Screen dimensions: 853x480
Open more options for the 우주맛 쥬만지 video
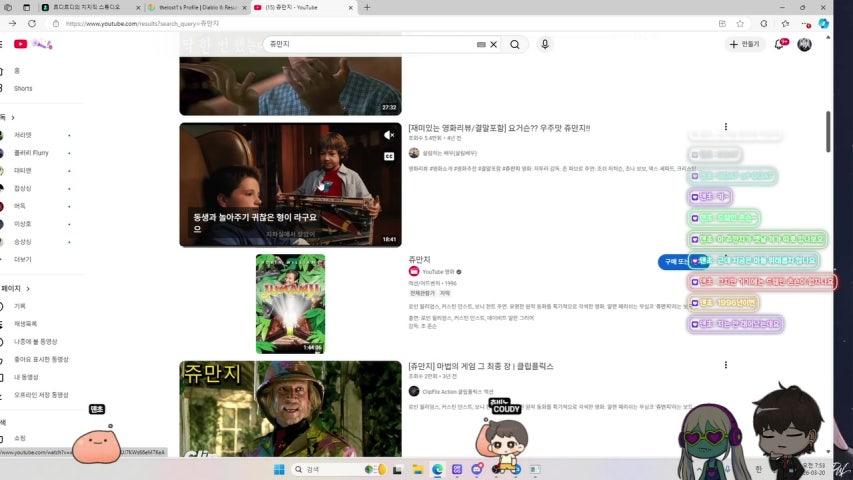pyautogui.click(x=726, y=127)
